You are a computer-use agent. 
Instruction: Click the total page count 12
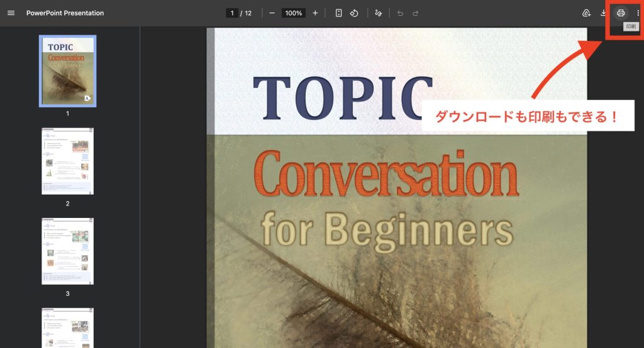point(248,13)
